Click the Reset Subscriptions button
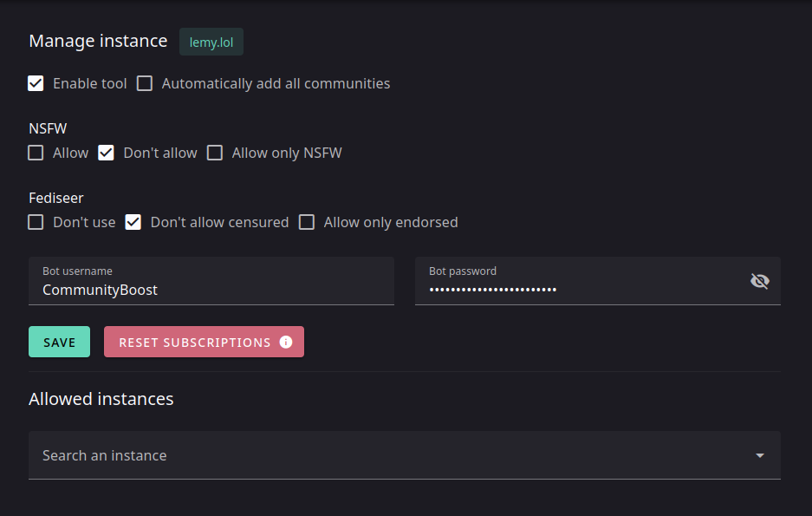The height and width of the screenshot is (516, 812). pos(204,342)
